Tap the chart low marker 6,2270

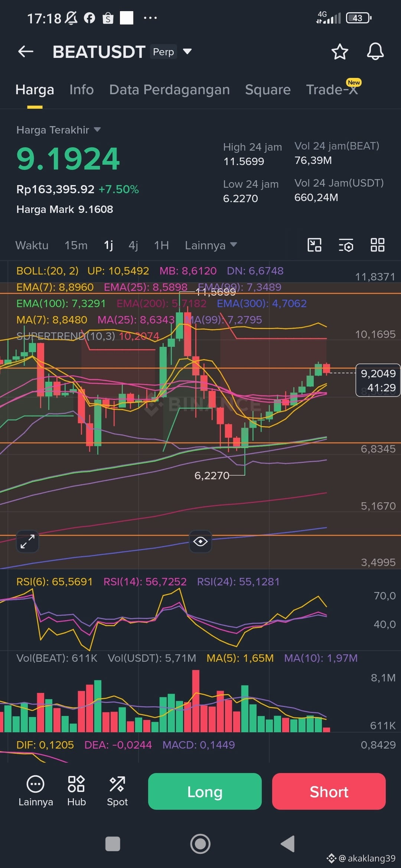coord(212,476)
